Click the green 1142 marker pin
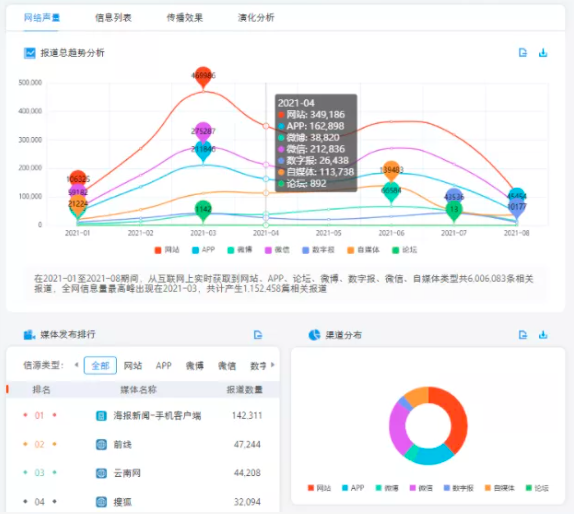 tap(203, 210)
